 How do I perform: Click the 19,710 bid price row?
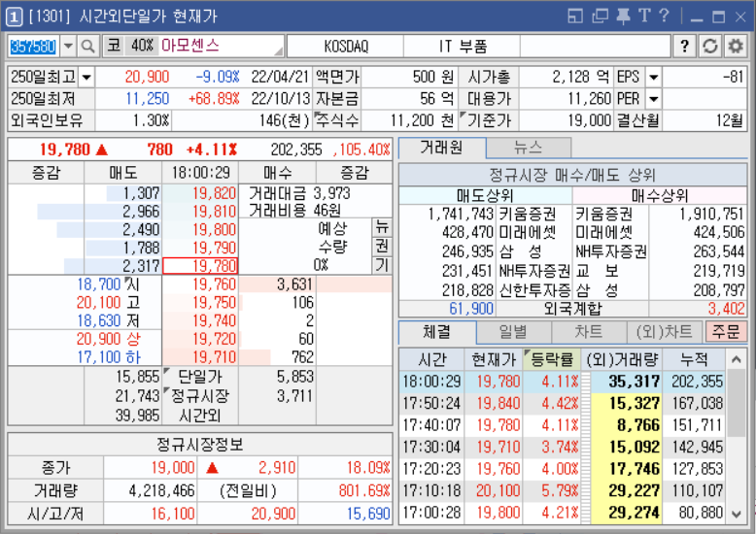[200, 357]
